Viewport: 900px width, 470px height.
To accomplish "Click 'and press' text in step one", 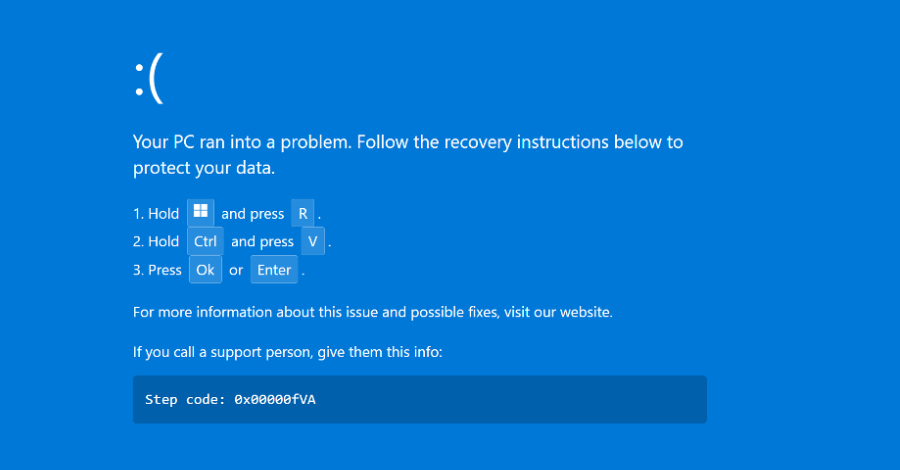I will tap(252, 213).
